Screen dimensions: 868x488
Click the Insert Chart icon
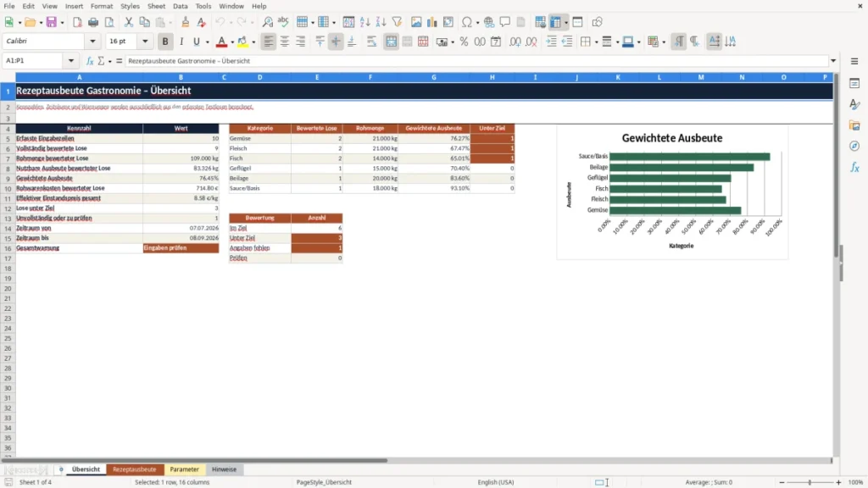431,22
